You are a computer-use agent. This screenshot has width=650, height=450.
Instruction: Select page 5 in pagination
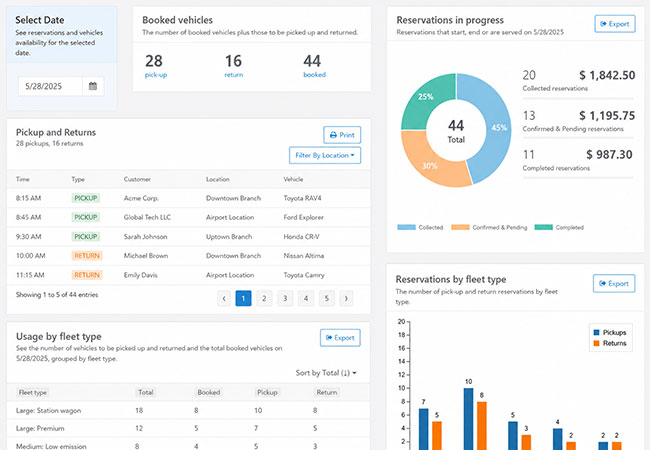click(327, 298)
